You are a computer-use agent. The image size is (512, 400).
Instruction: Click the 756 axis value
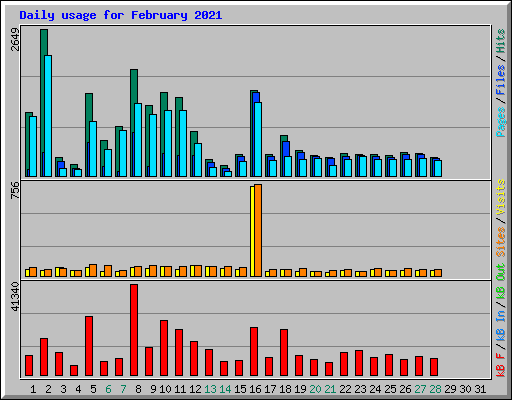point(15,190)
